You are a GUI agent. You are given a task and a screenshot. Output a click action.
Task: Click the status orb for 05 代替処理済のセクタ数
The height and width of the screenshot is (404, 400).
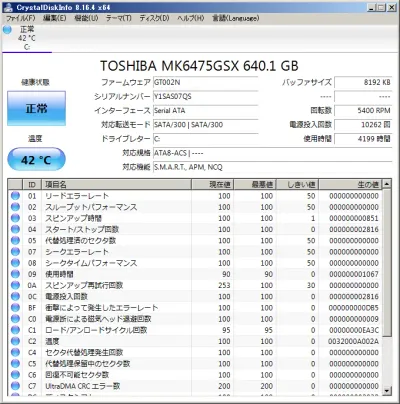point(15,240)
